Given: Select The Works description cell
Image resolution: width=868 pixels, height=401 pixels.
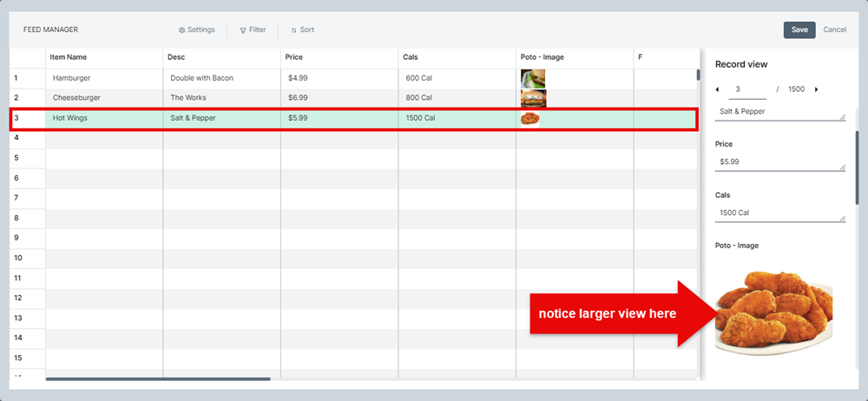Looking at the screenshot, I should 222,98.
